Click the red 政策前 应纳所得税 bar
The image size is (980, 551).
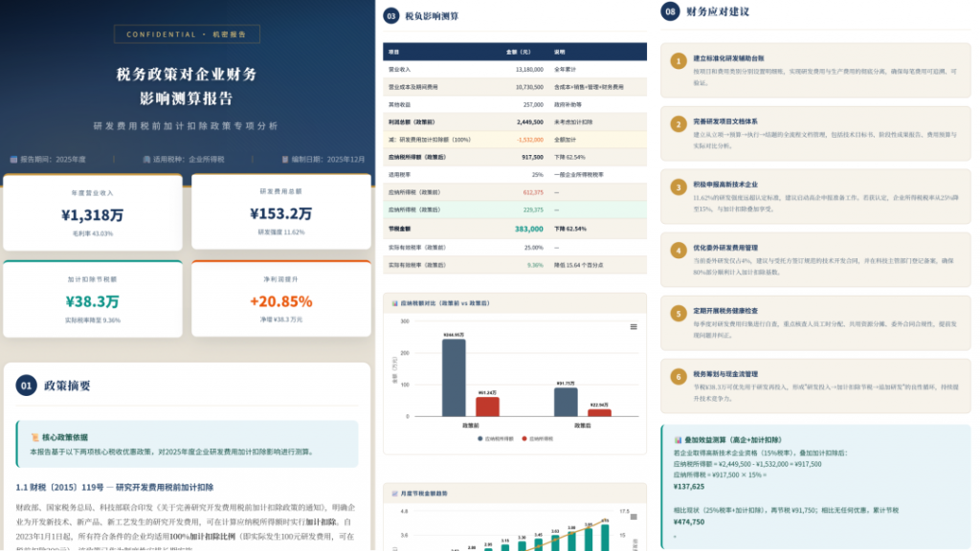pyautogui.click(x=487, y=407)
